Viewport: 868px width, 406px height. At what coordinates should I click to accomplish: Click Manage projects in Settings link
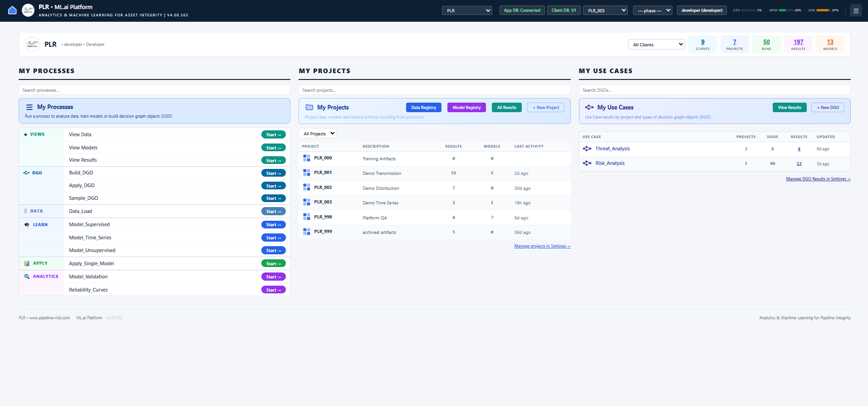pos(542,246)
